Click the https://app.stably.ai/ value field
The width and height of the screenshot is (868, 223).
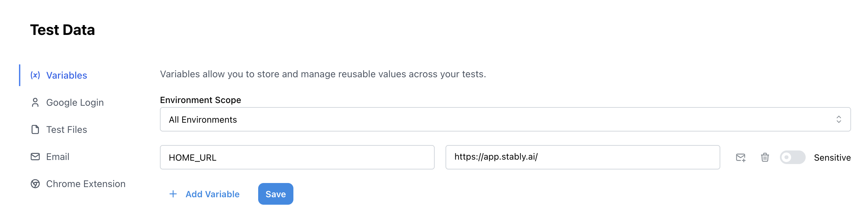click(x=582, y=157)
